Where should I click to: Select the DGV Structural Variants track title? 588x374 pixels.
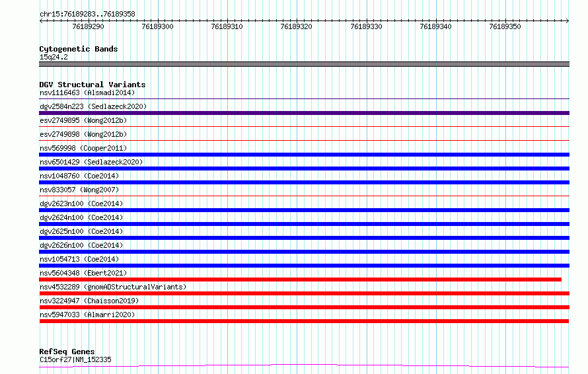(92, 85)
